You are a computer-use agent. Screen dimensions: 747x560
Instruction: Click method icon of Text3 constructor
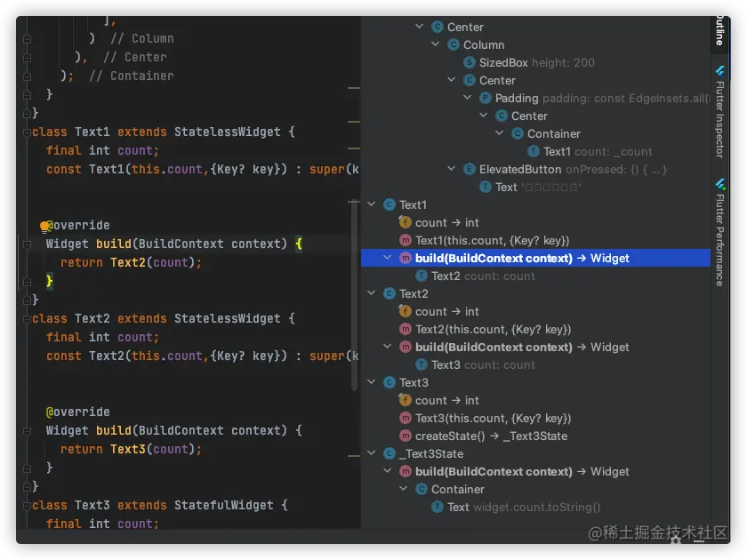405,418
